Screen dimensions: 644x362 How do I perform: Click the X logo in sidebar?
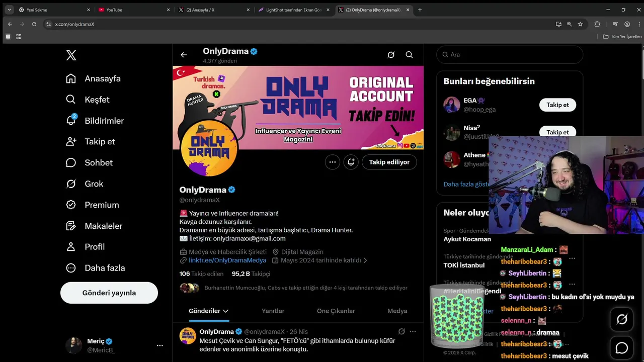pos(71,55)
